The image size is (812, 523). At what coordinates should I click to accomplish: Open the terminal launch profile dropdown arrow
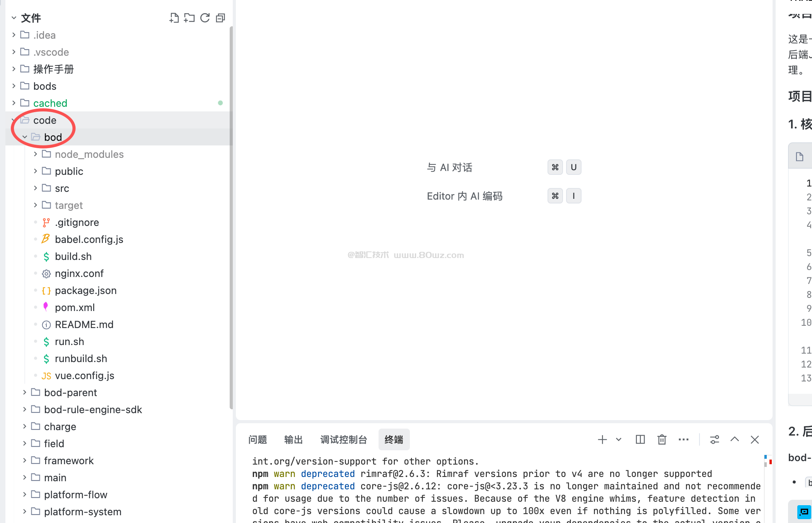coord(619,440)
